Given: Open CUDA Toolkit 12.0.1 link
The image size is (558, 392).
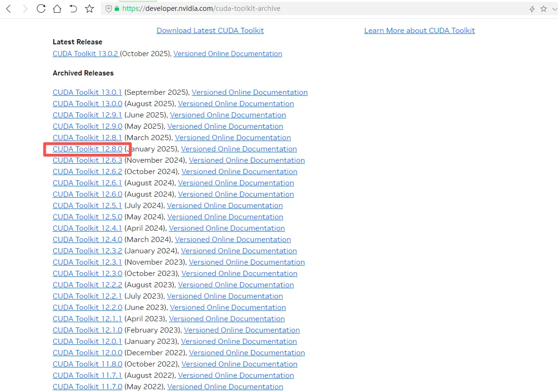Looking at the screenshot, I should pyautogui.click(x=87, y=342).
